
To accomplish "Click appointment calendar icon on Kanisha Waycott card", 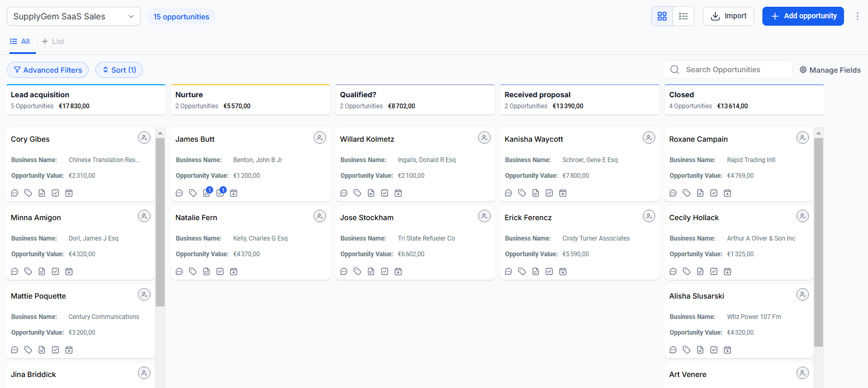I will 563,193.
